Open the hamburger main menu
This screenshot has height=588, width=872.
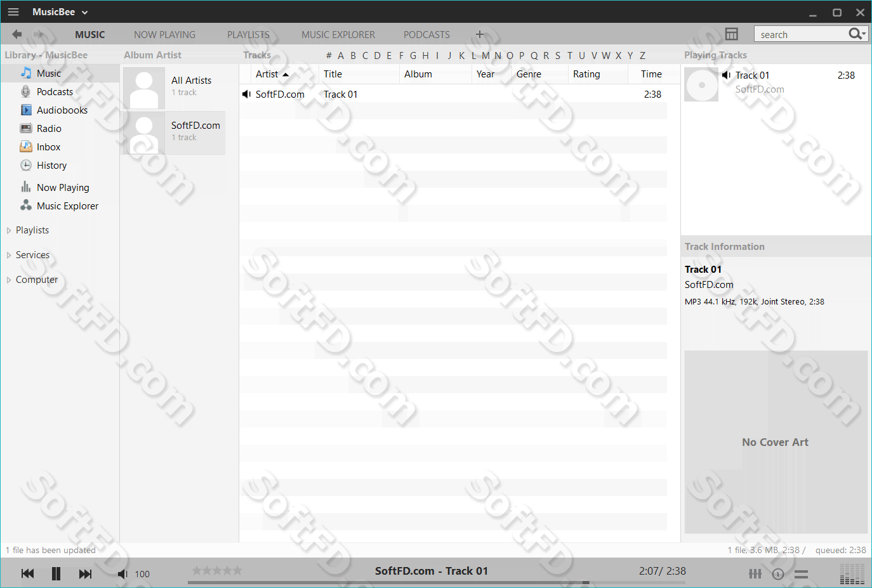coord(13,12)
